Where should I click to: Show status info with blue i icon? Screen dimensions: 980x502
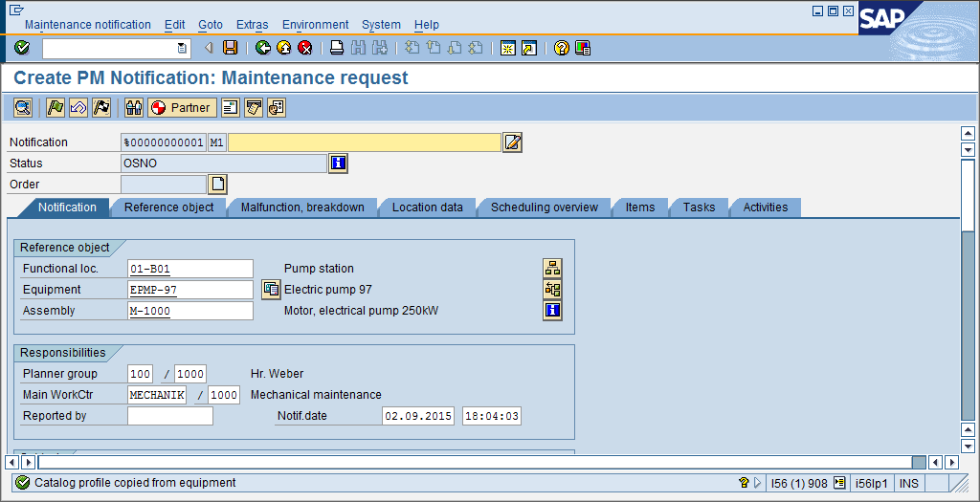point(338,164)
